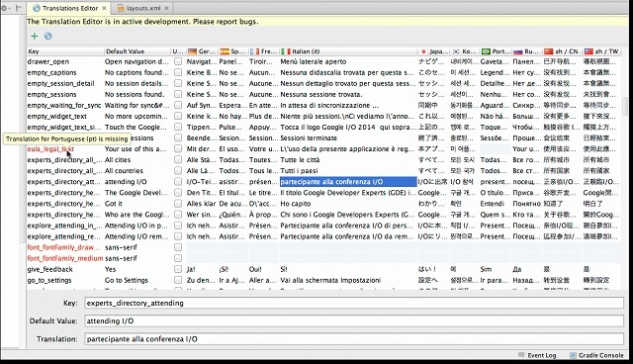Click the green plus Add Key icon
The height and width of the screenshot is (364, 633).
click(x=35, y=37)
